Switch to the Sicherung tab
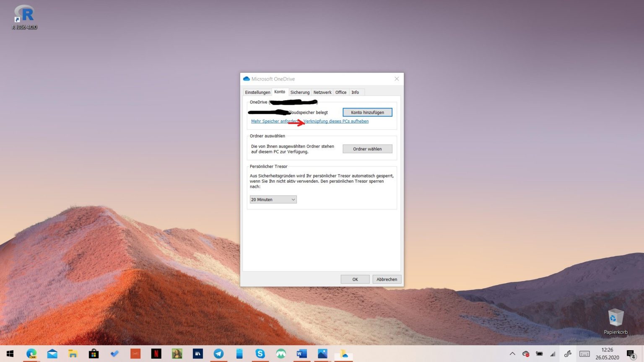 [x=299, y=92]
